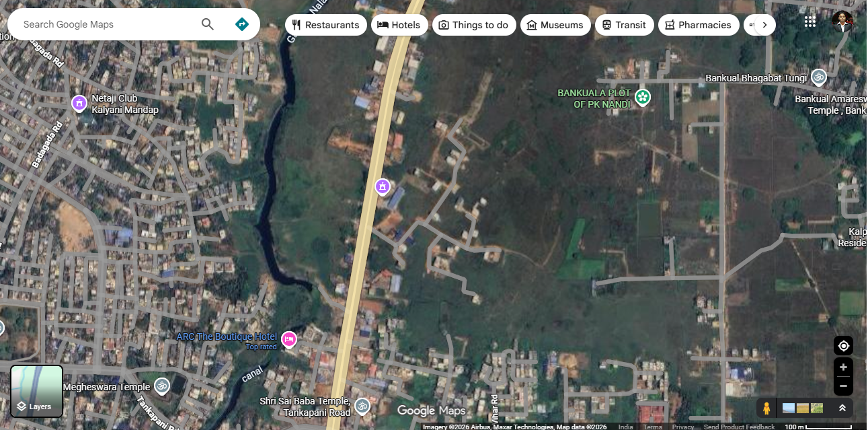The height and width of the screenshot is (430, 868).
Task: Filter map by Restaurants chip
Action: [x=326, y=25]
